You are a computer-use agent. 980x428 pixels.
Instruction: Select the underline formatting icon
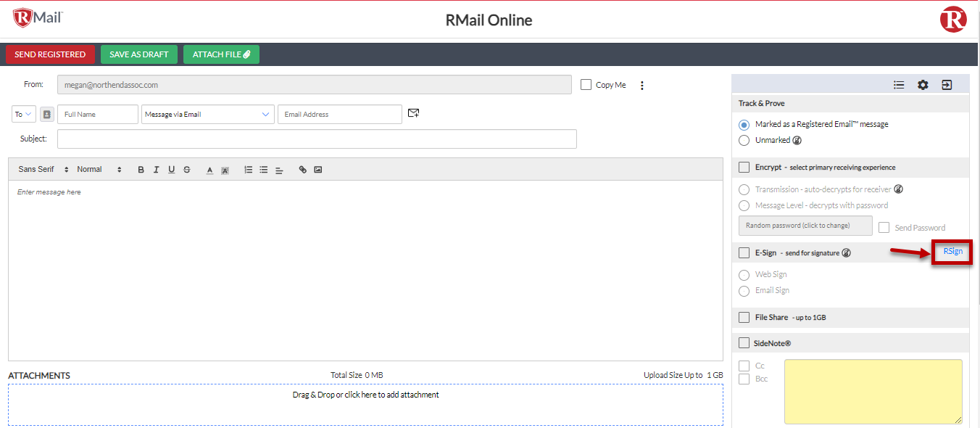coord(171,169)
